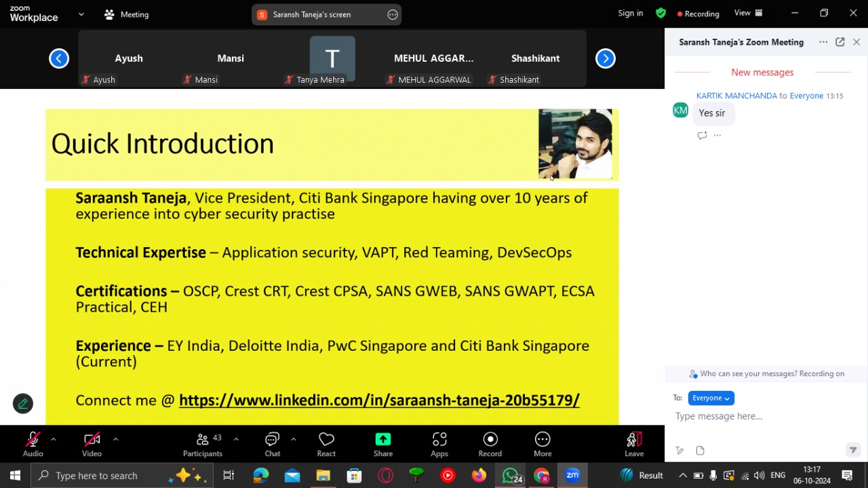Open the annotation pencil tool

tap(23, 404)
